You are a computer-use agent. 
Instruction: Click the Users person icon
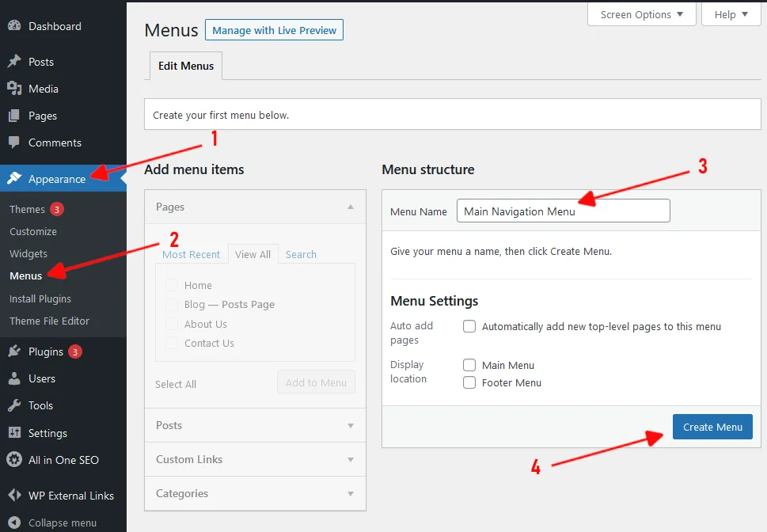15,378
